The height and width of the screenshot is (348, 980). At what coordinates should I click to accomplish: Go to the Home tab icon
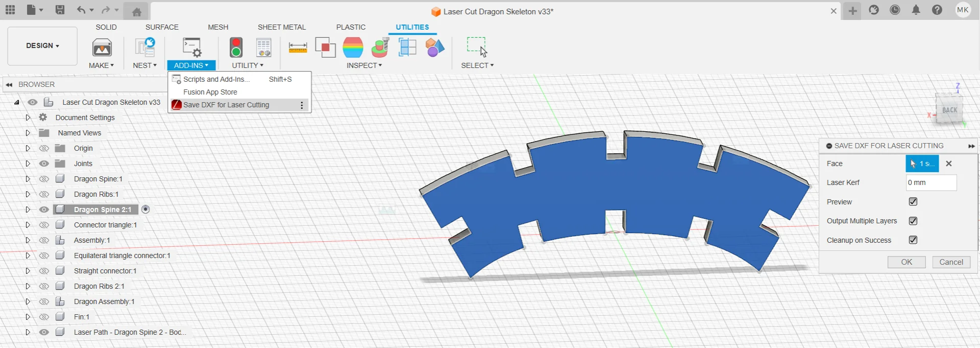(136, 11)
